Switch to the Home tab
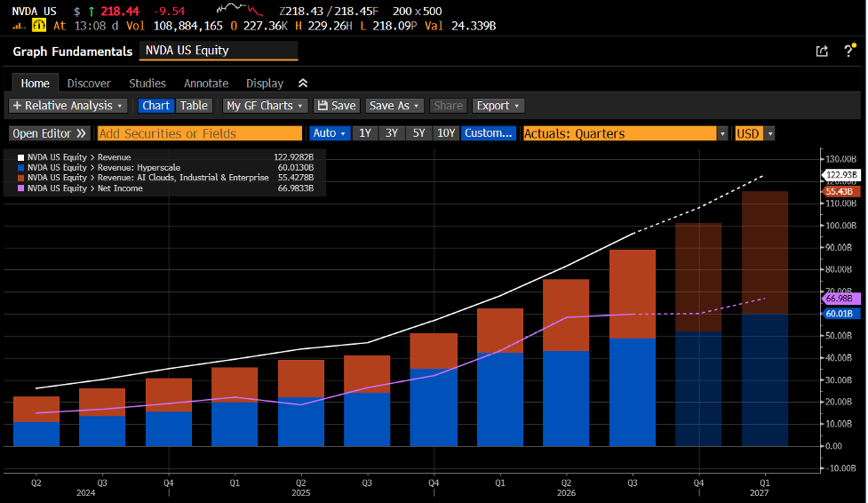The height and width of the screenshot is (503, 868). pos(35,84)
